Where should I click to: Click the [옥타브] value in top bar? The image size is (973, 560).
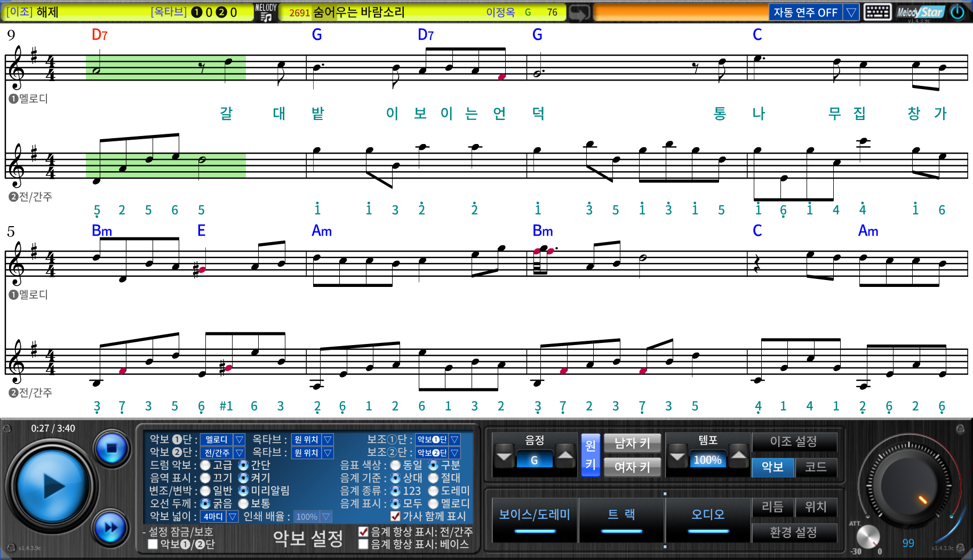[194, 12]
